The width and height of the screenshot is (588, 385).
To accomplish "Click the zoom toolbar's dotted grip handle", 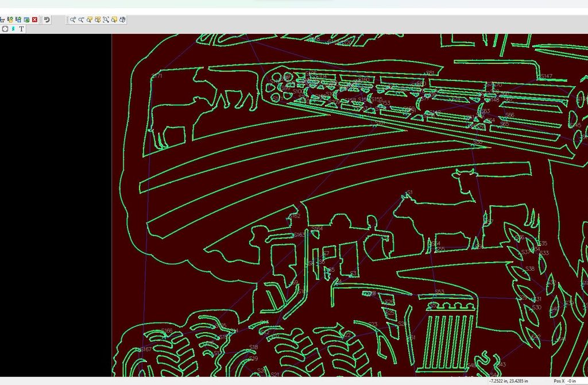I will tap(68, 20).
